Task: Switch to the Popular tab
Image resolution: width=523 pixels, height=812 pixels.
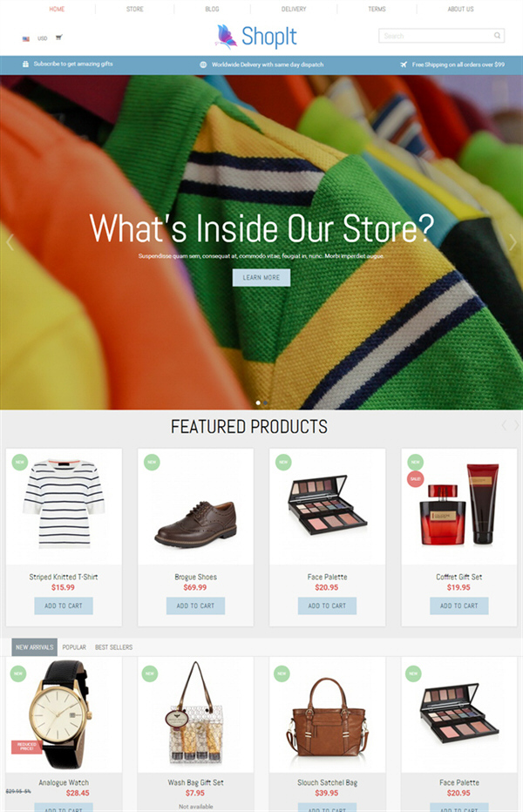Action: click(74, 647)
